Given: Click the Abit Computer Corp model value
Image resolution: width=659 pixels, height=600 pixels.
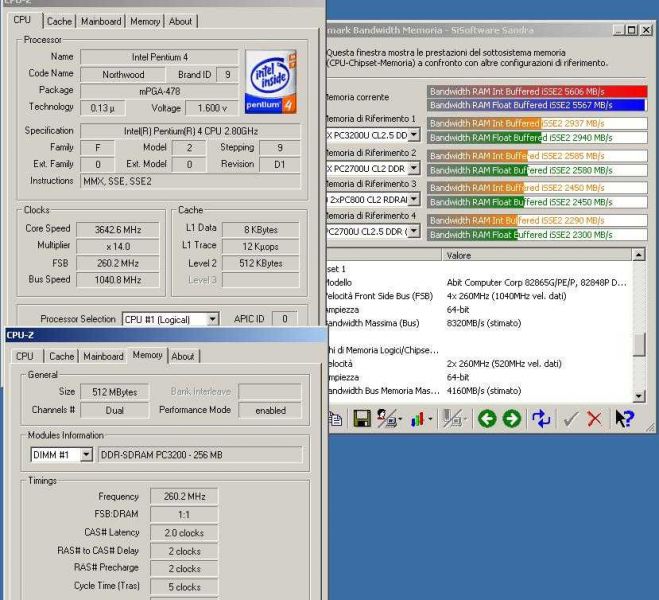Looking at the screenshot, I should [537, 282].
